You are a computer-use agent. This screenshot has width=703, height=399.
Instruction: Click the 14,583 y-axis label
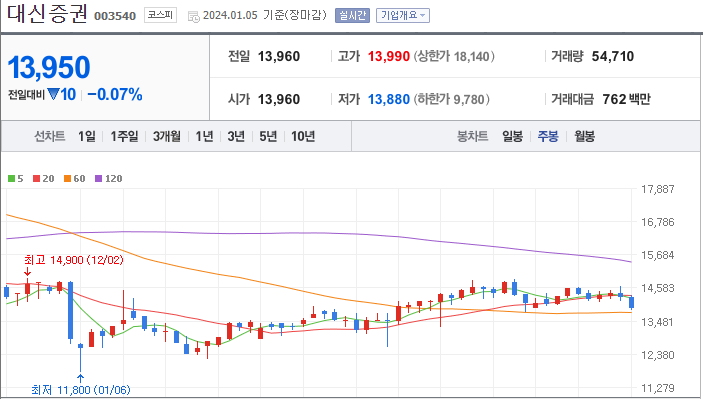click(x=657, y=288)
